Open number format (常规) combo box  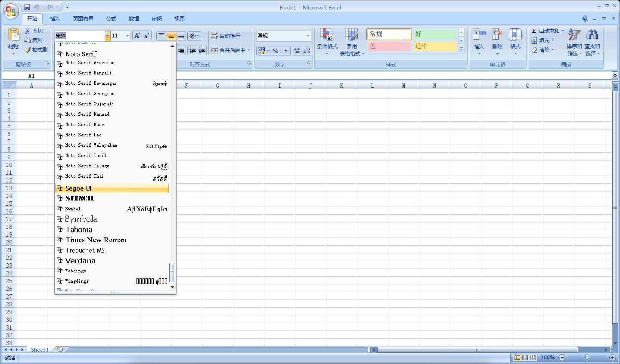[284, 36]
